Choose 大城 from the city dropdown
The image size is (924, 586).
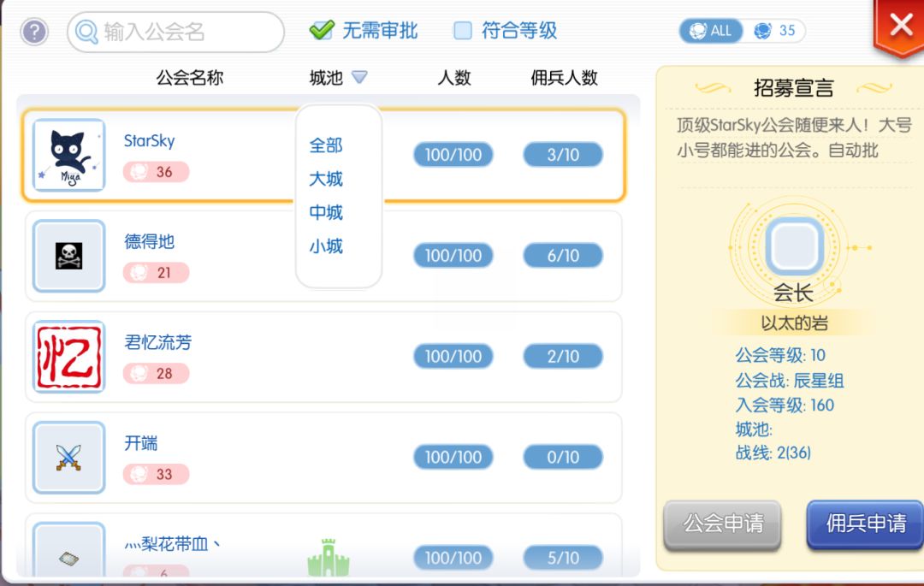click(326, 179)
